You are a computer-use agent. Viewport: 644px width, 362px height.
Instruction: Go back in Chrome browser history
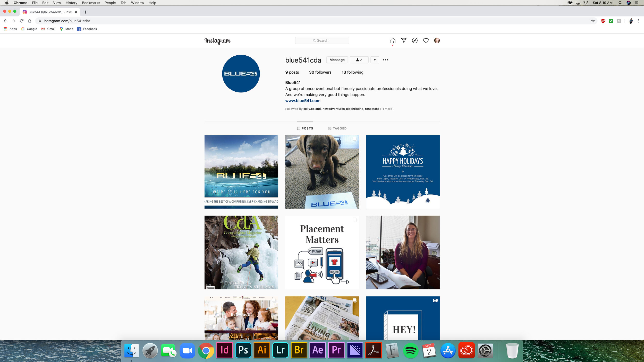(5, 21)
